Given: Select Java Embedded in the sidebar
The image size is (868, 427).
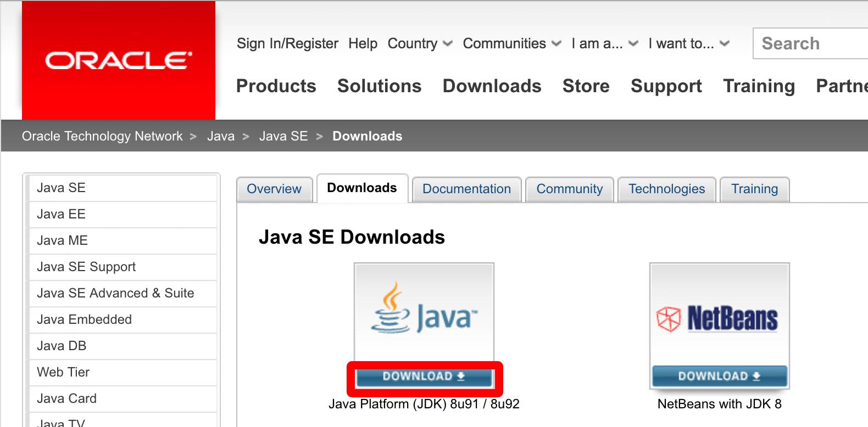Looking at the screenshot, I should (x=123, y=319).
